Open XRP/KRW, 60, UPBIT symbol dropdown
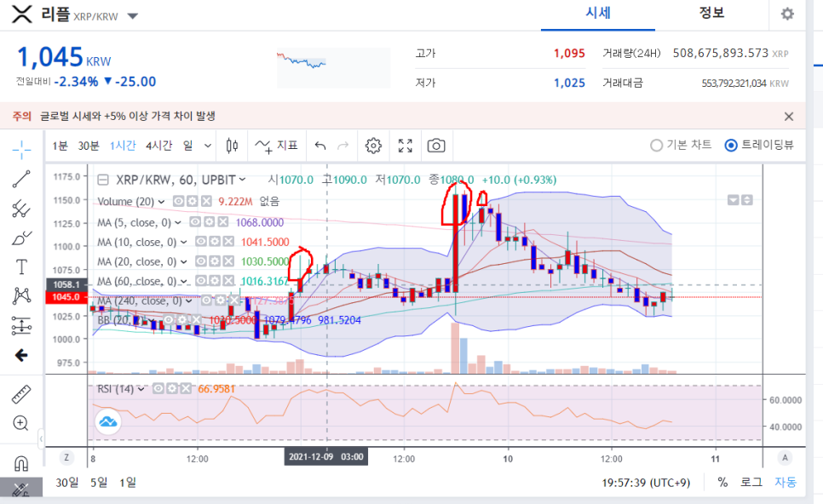The width and height of the screenshot is (823, 504). point(243,180)
